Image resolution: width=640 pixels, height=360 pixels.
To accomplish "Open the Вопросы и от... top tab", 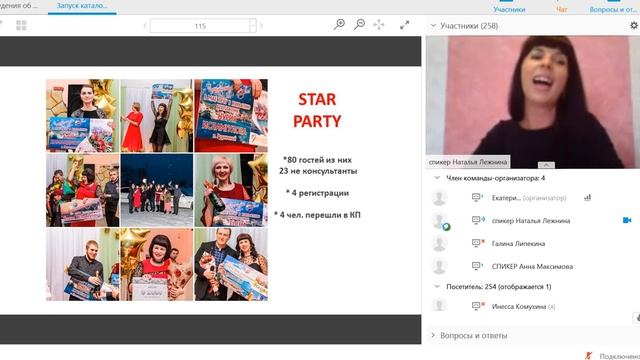I will [x=613, y=7].
